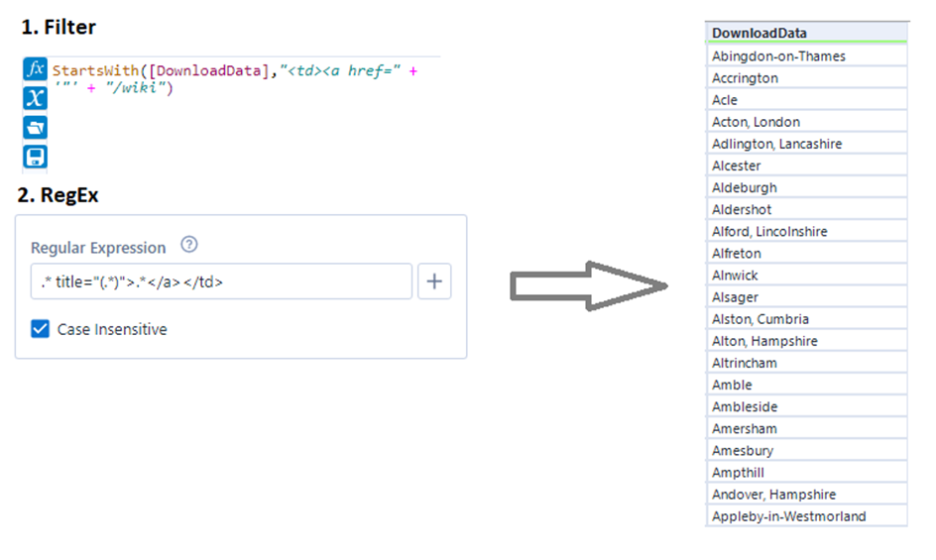Click the fx formula function icon

pyautogui.click(x=35, y=69)
